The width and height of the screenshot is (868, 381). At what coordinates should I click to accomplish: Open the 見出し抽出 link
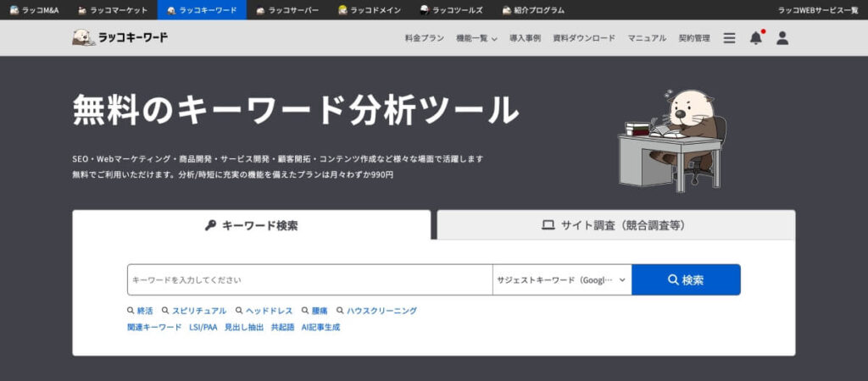(244, 328)
